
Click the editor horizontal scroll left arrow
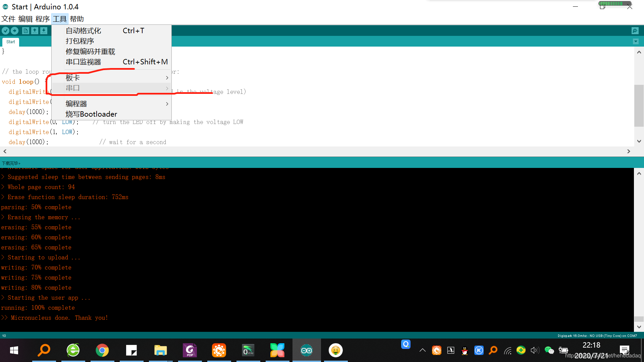click(5, 152)
